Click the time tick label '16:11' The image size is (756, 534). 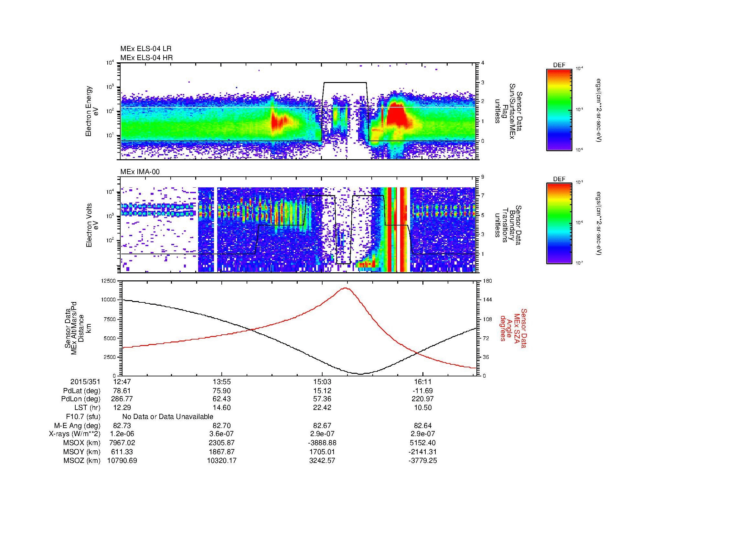pyautogui.click(x=422, y=382)
